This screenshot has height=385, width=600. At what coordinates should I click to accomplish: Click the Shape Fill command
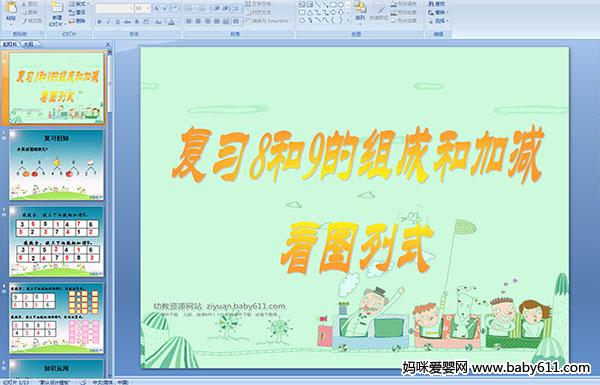click(405, 3)
